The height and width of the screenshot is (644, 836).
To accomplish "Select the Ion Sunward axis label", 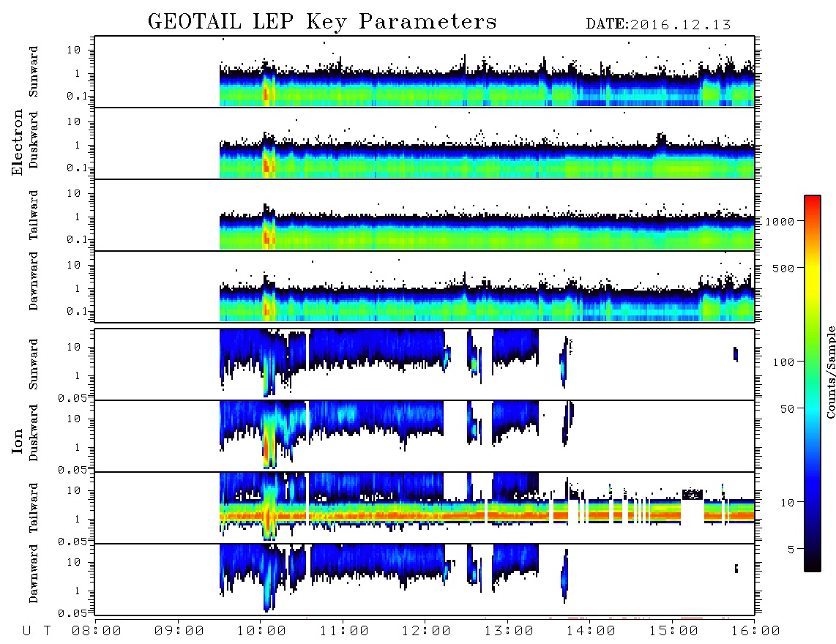I will click(33, 364).
